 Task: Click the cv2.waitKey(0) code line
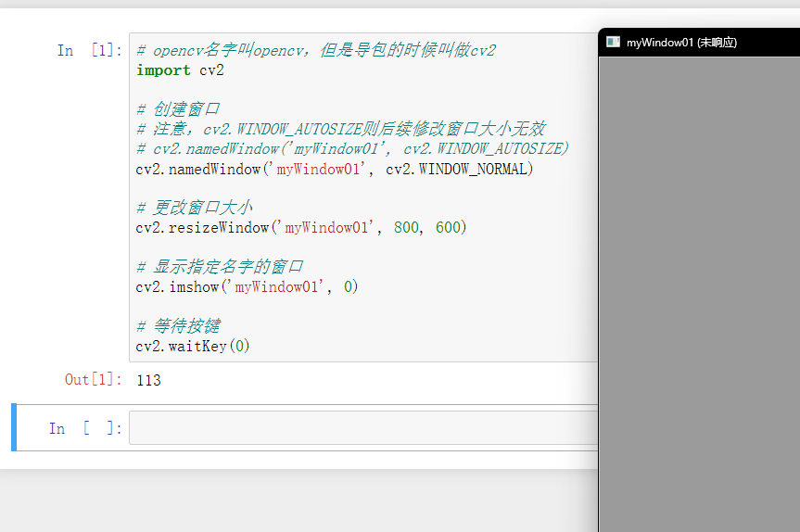click(x=193, y=346)
